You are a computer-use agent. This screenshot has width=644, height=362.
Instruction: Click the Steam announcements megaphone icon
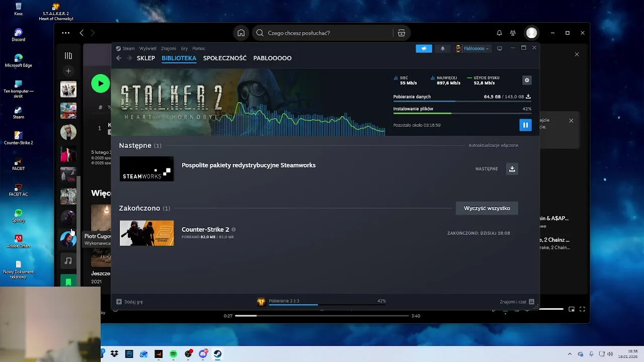click(424, 48)
